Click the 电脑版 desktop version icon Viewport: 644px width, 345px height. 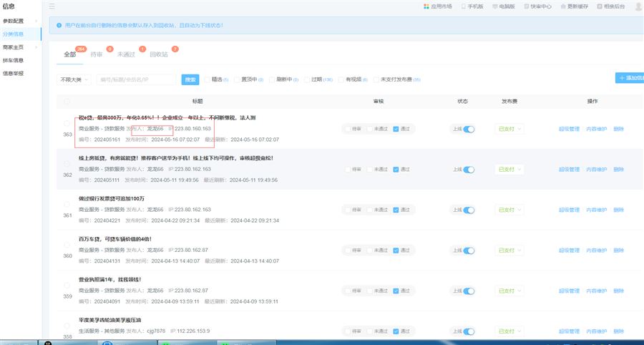494,6
